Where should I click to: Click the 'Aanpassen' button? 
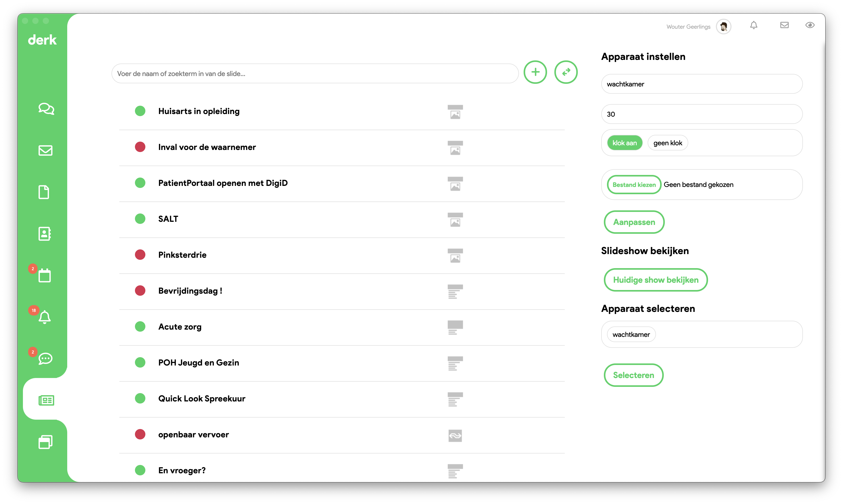click(x=634, y=222)
